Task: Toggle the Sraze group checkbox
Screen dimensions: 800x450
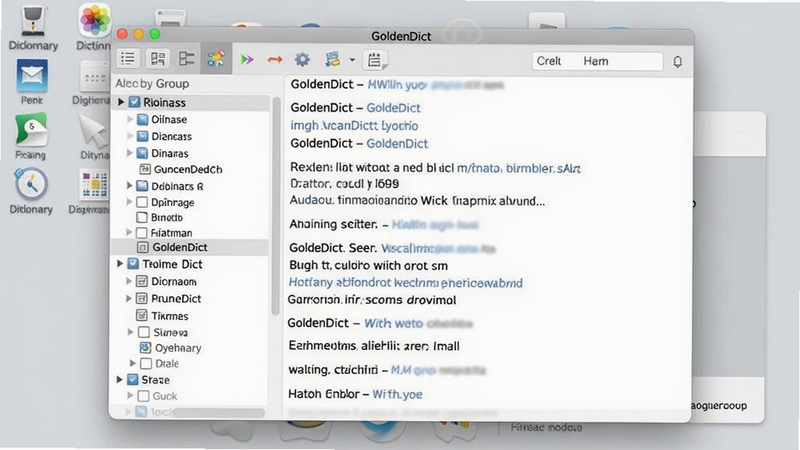Action: click(133, 380)
